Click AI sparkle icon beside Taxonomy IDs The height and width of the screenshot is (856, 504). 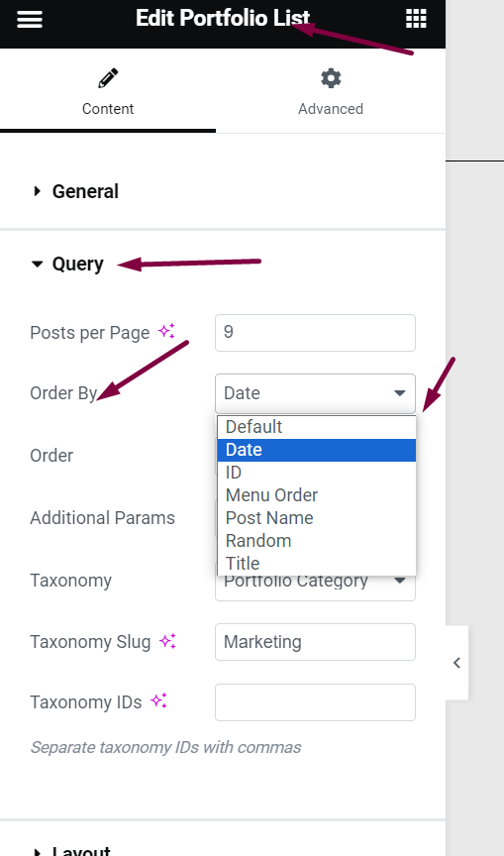(158, 701)
